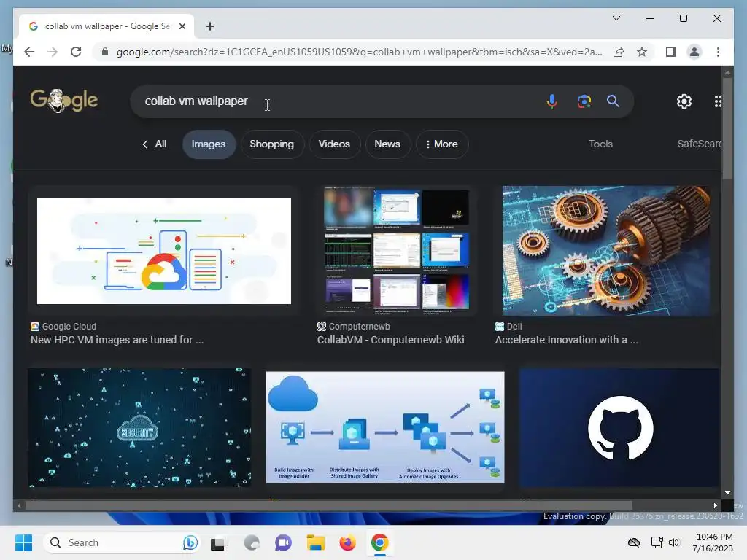Reload the current page
The width and height of the screenshot is (747, 560).
click(76, 52)
